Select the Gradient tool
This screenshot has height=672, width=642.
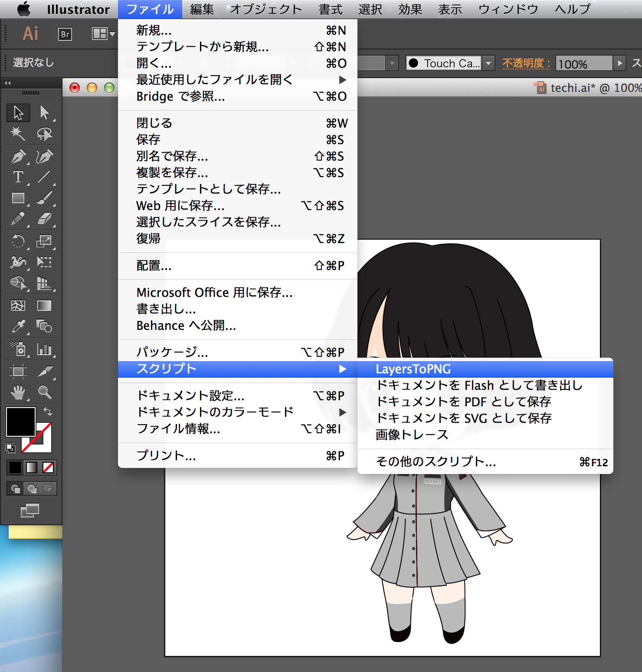(x=44, y=306)
